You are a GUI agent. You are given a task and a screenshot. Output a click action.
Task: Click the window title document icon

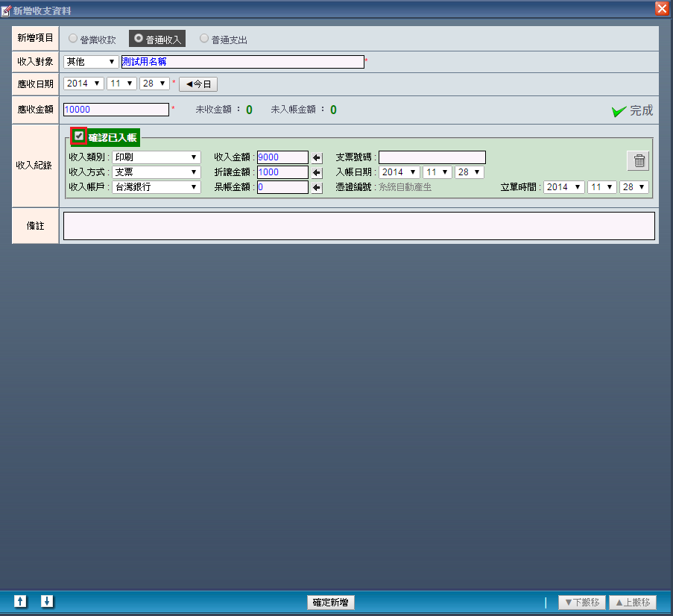pos(7,10)
